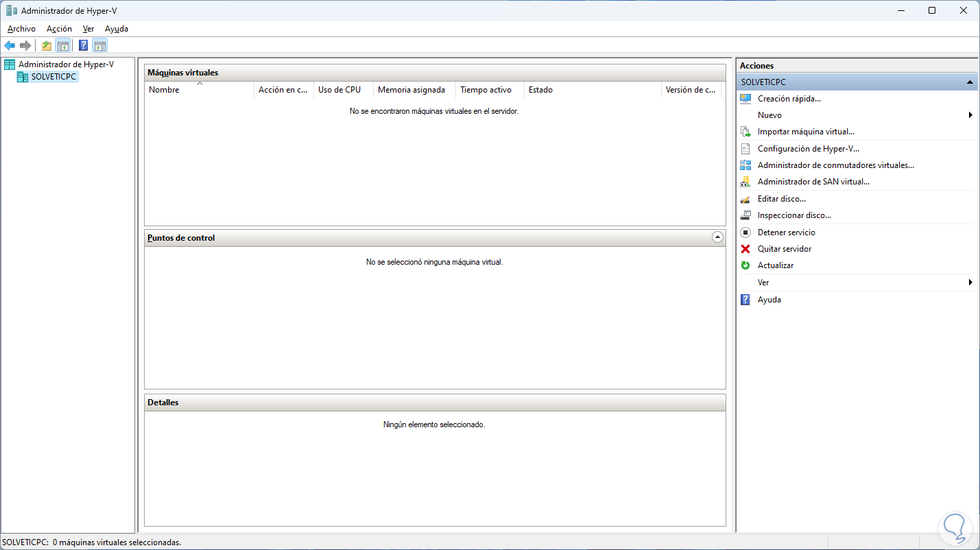
Task: Click the Creación rápida monitor icon
Action: point(745,99)
